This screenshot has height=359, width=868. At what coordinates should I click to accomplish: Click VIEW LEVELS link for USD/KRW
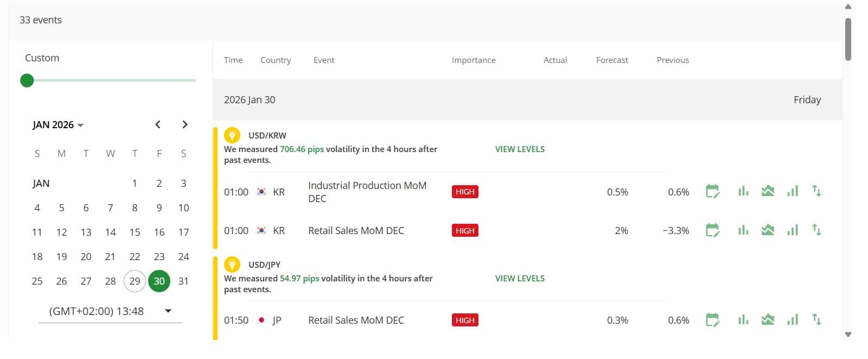520,149
